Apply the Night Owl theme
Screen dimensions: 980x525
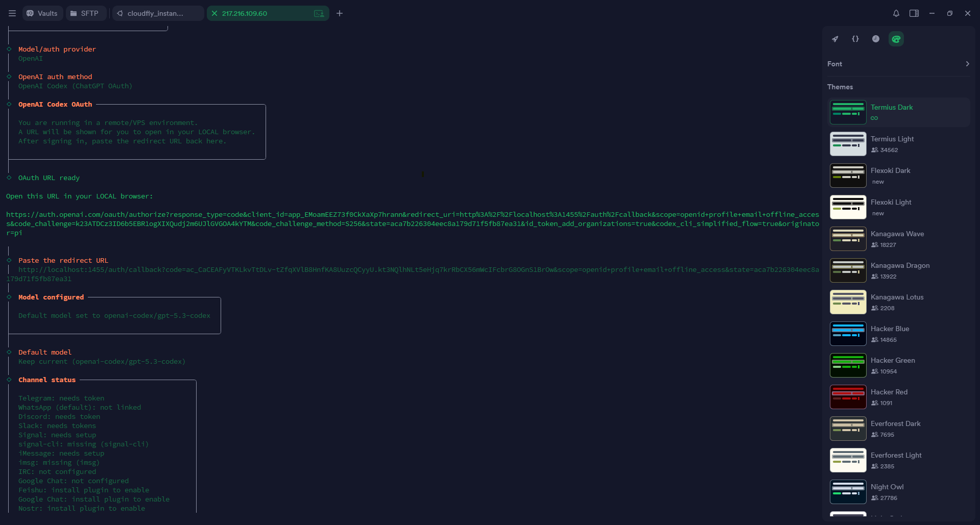898,492
